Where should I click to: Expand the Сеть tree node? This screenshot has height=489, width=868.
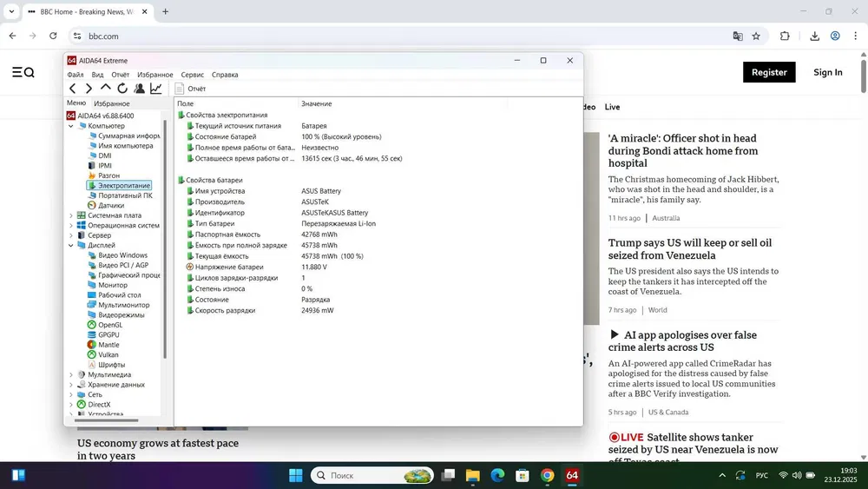[71, 395]
